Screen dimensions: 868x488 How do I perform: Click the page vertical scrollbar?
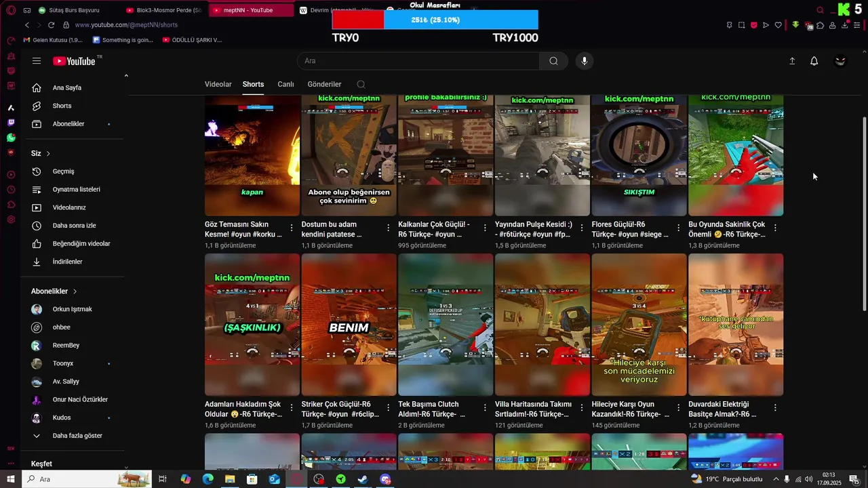point(863,214)
